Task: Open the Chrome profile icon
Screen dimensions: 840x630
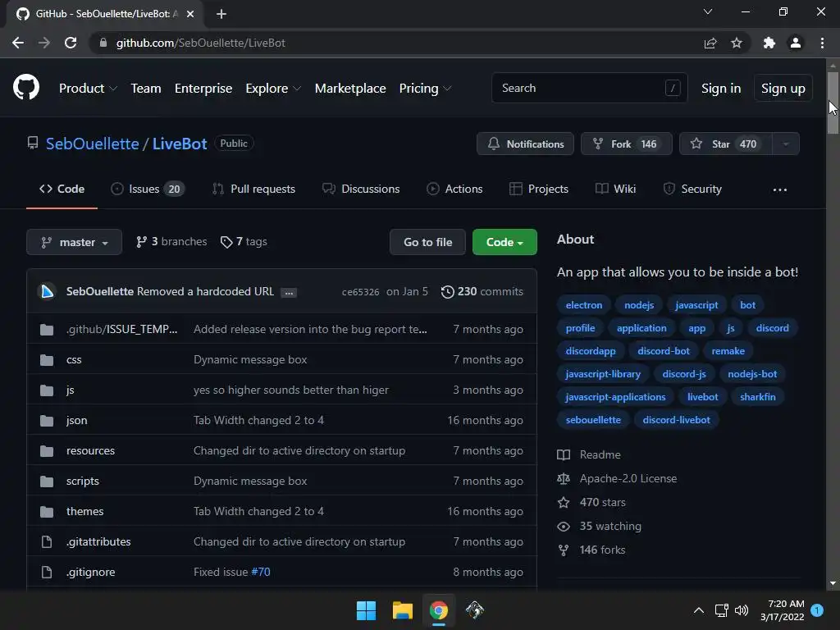Action: [796, 43]
